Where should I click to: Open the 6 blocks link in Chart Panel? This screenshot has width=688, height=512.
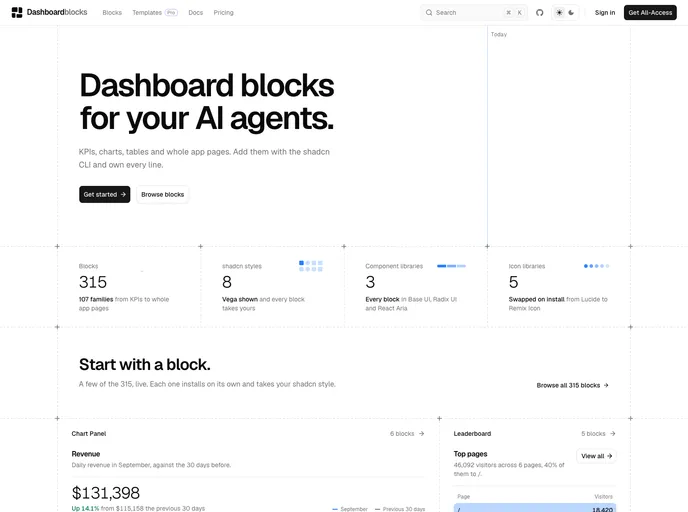coord(407,433)
